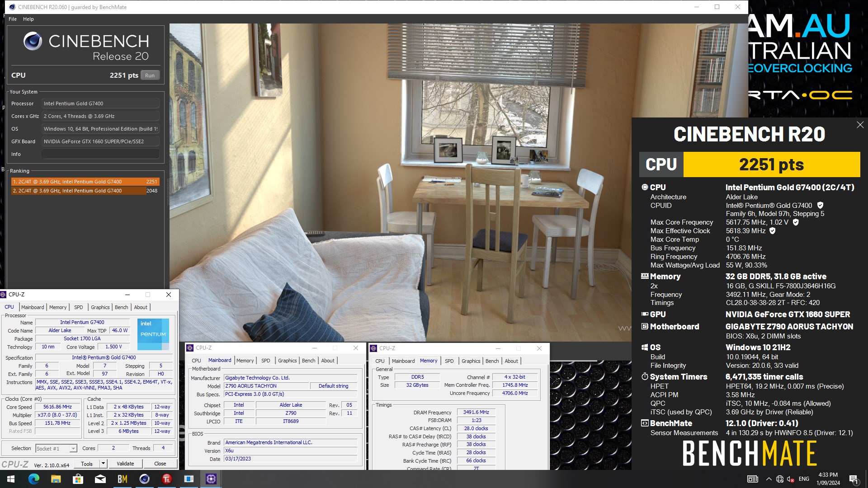Open the notification center icon
Image resolution: width=868 pixels, height=488 pixels.
click(x=854, y=479)
